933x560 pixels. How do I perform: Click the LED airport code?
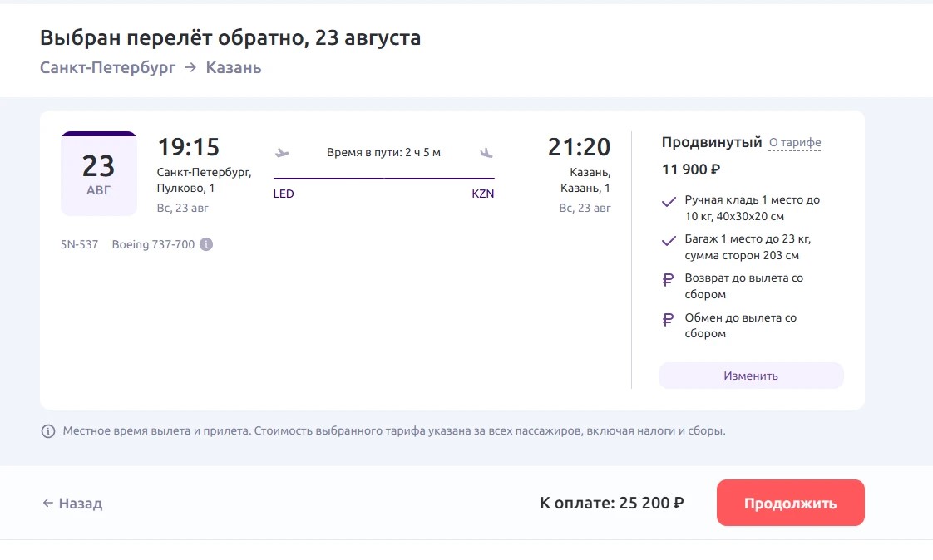[284, 194]
